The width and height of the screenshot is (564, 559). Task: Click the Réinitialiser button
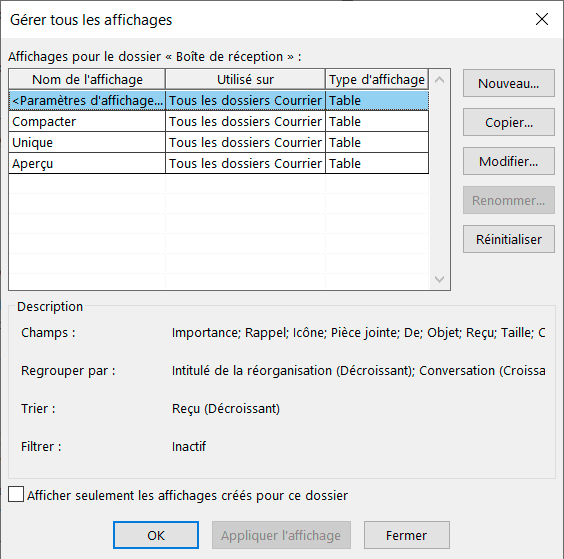coord(509,239)
